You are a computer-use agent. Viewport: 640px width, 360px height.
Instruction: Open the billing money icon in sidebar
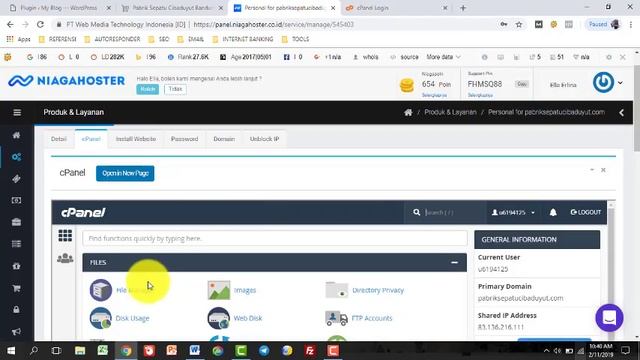point(16,200)
